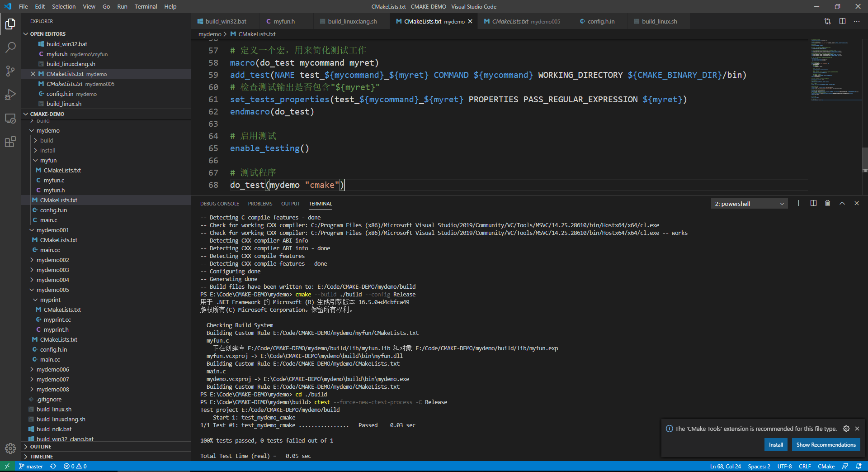Toggle the Problems panel via error indicator

click(75, 466)
